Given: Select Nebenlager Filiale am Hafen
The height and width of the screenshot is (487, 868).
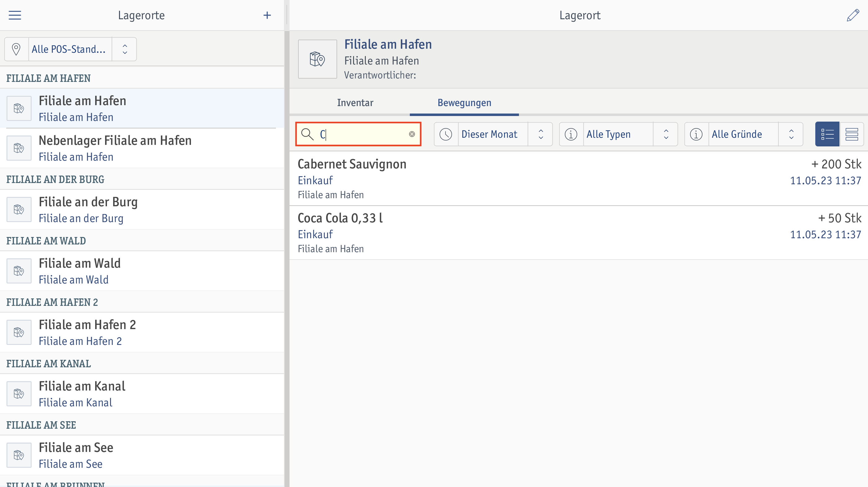Looking at the screenshot, I should tap(142, 148).
